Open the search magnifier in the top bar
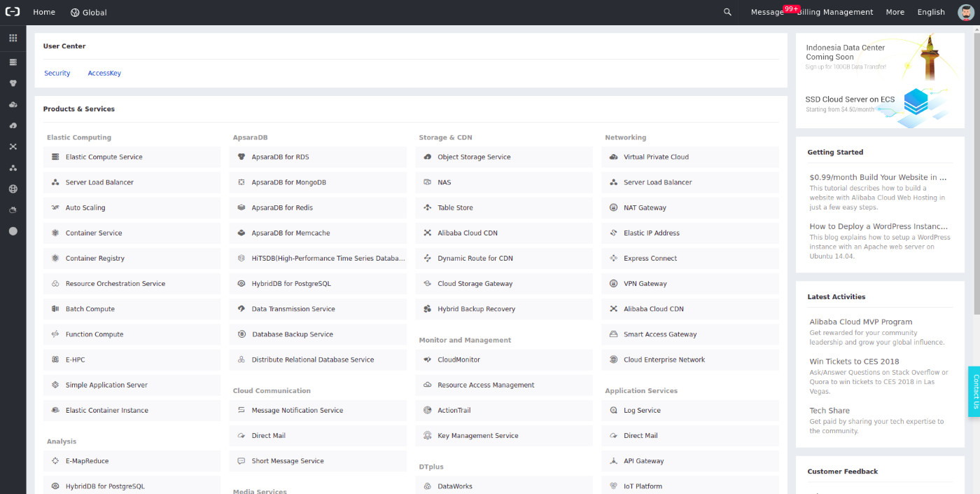Image resolution: width=980 pixels, height=494 pixels. [x=727, y=12]
